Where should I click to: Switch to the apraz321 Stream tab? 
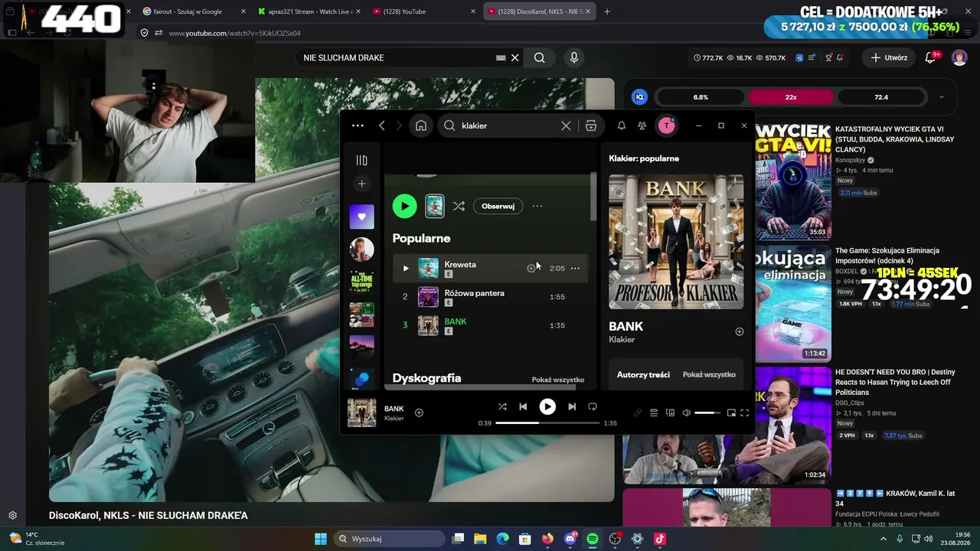click(309, 11)
